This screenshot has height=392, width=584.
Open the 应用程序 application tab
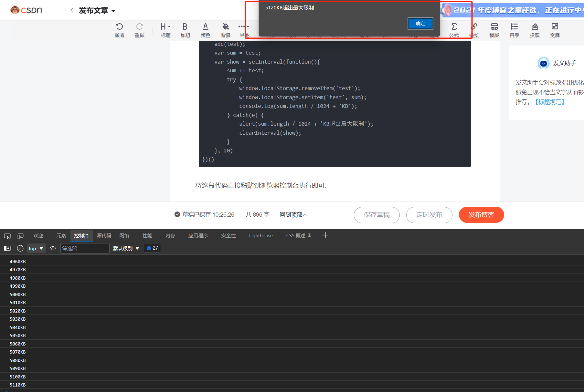(x=198, y=236)
